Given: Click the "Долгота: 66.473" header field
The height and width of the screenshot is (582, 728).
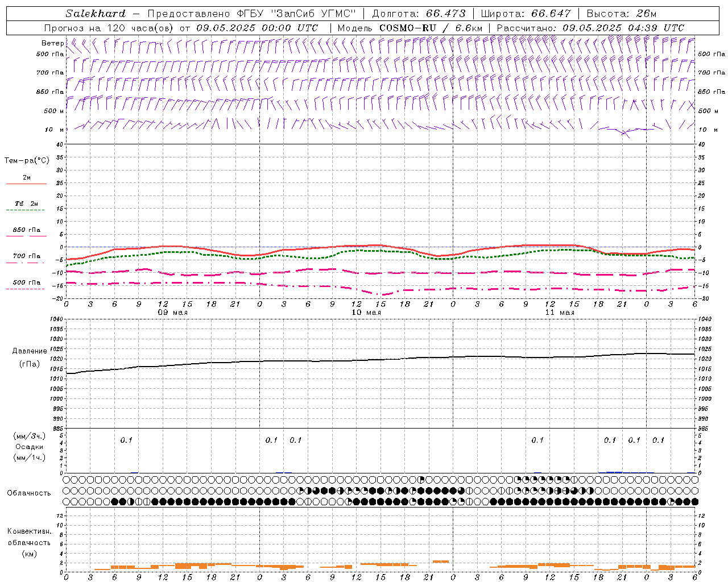Looking at the screenshot, I should coord(419,14).
